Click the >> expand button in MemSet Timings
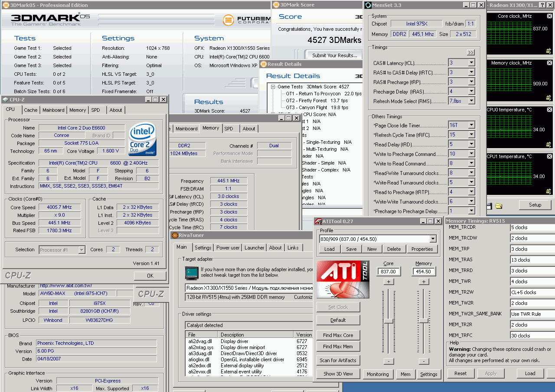Screen dimensions: 555x392 [x=471, y=52]
